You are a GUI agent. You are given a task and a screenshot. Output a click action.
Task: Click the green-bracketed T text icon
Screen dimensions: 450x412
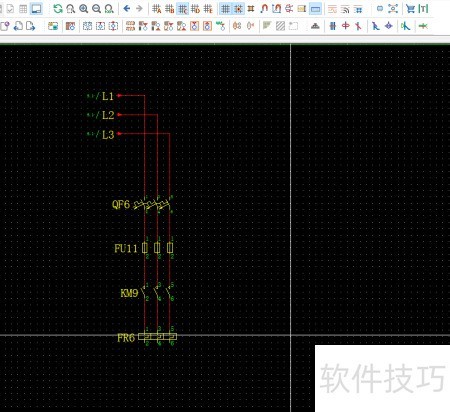(423, 9)
